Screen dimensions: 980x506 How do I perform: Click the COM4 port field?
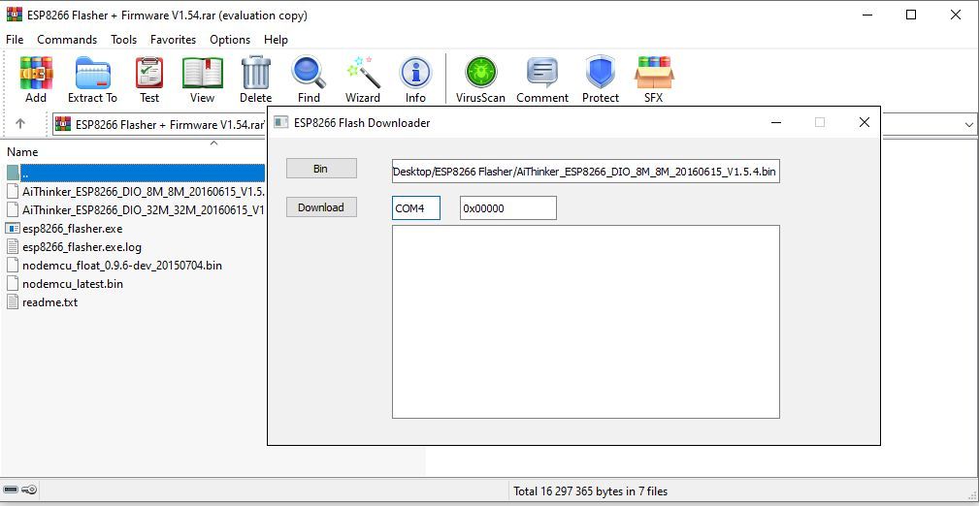tap(416, 208)
